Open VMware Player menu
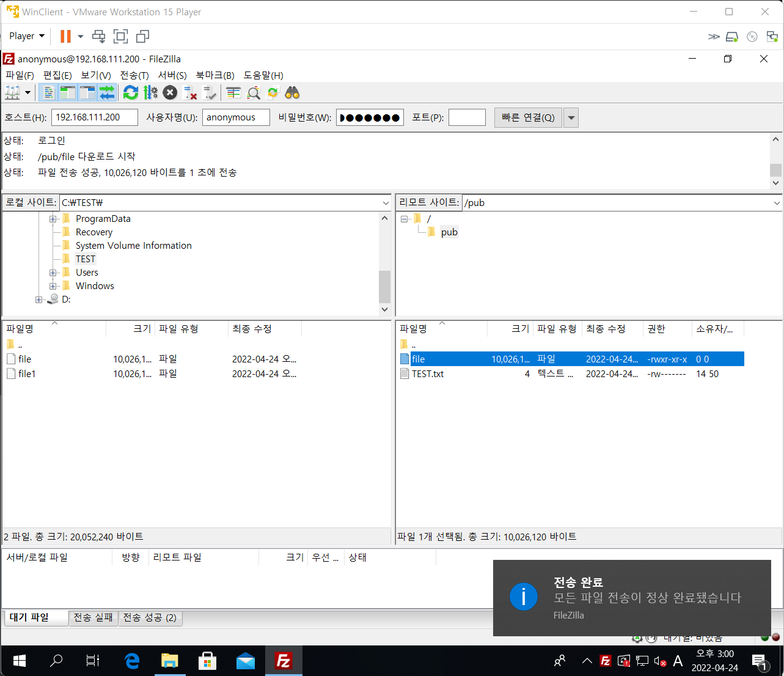 [27, 36]
